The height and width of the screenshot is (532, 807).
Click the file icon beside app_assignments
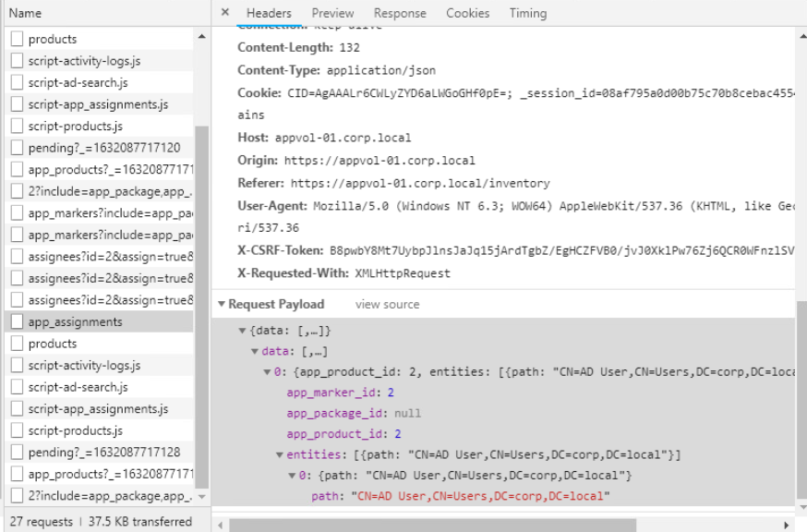pyautogui.click(x=17, y=322)
